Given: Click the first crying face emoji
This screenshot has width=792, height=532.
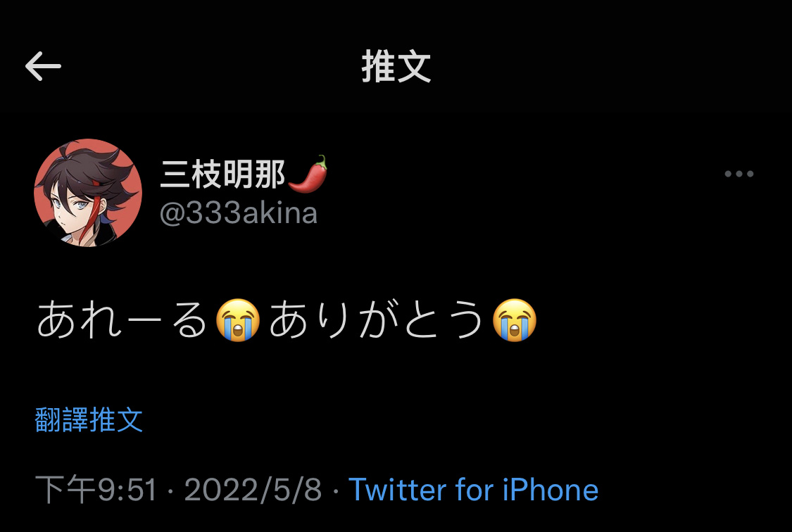Looking at the screenshot, I should pos(238,320).
